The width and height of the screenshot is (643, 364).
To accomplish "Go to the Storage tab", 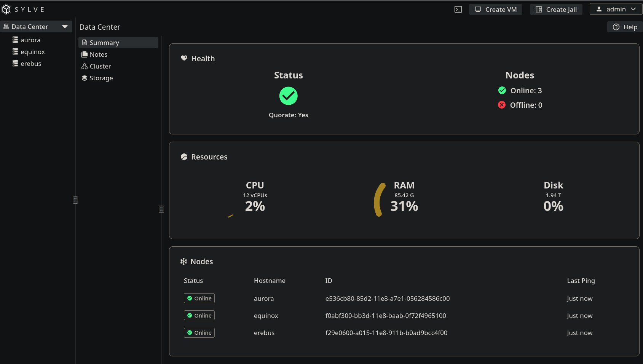I will 101,78.
